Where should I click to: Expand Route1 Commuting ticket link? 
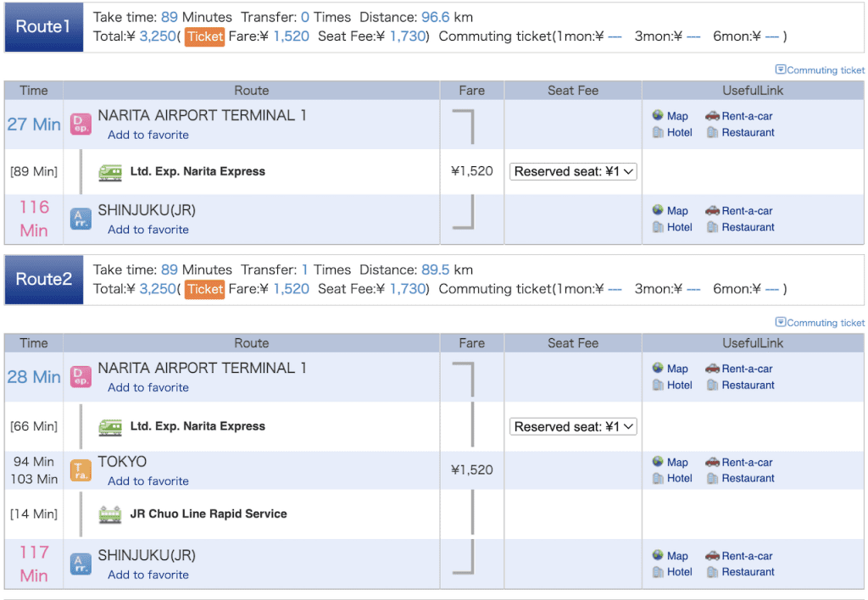coord(820,70)
